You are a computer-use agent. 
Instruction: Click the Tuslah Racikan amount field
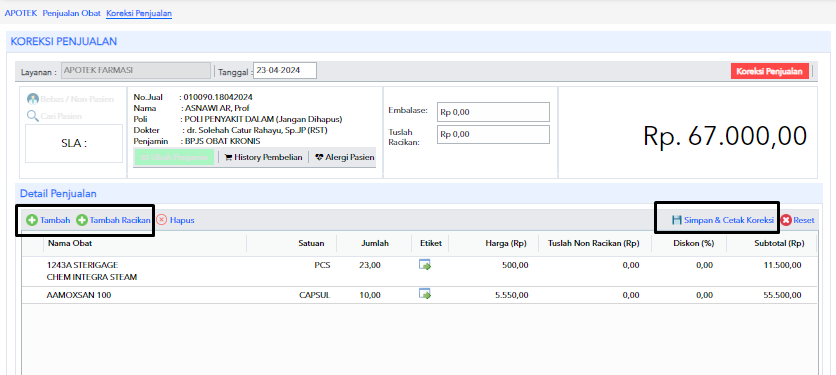coord(493,134)
